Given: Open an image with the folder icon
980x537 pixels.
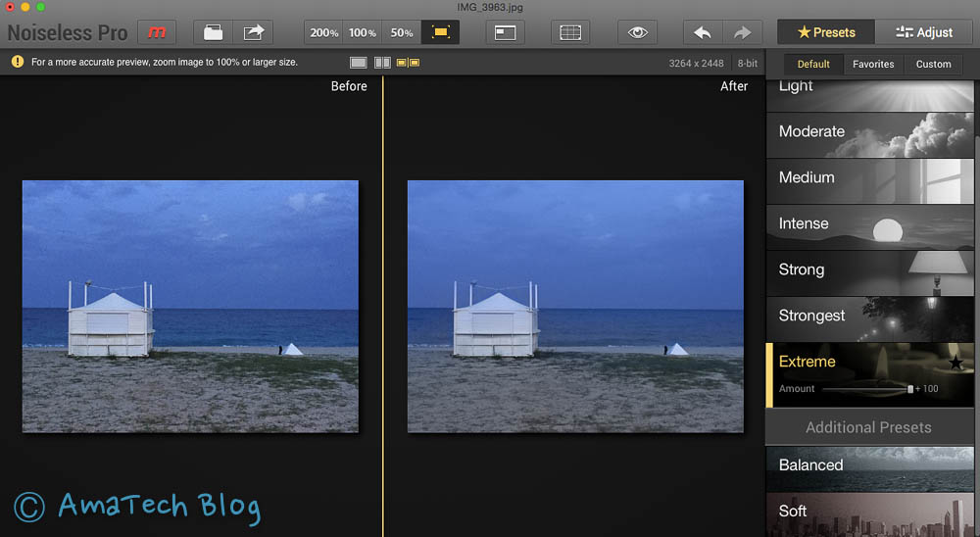Looking at the screenshot, I should [213, 32].
